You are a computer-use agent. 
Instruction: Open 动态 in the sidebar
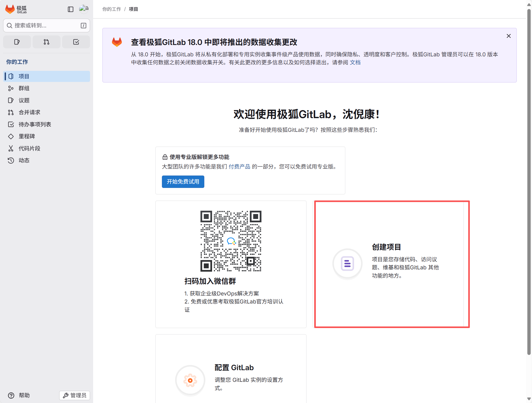coord(47,161)
